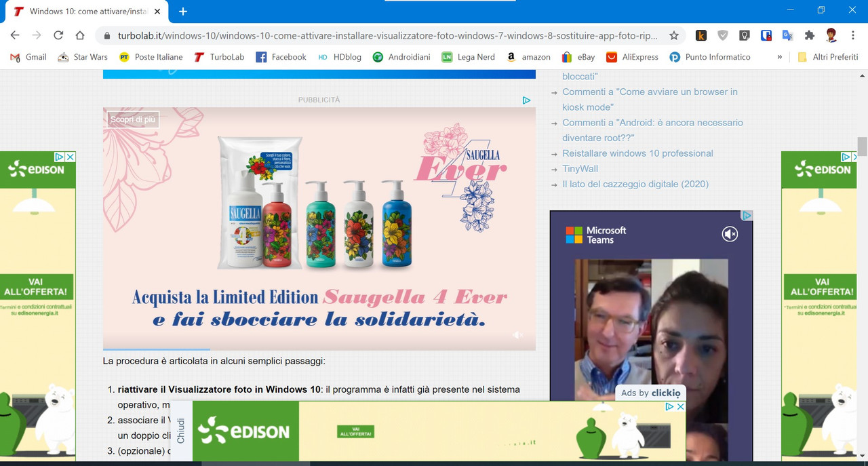Image resolution: width=868 pixels, height=466 pixels.
Task: Click AdChoices icon on Teams ad
Action: [x=747, y=216]
